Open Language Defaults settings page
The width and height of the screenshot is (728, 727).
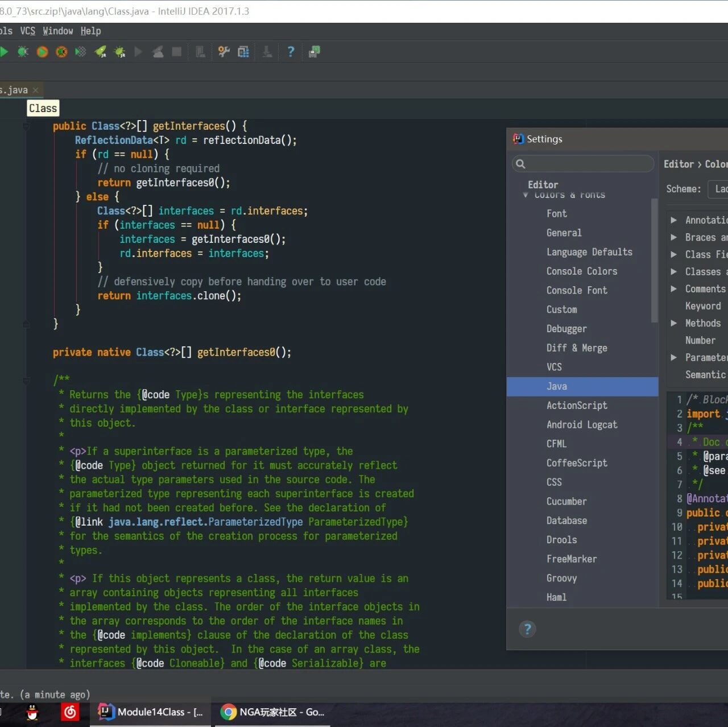pos(589,252)
